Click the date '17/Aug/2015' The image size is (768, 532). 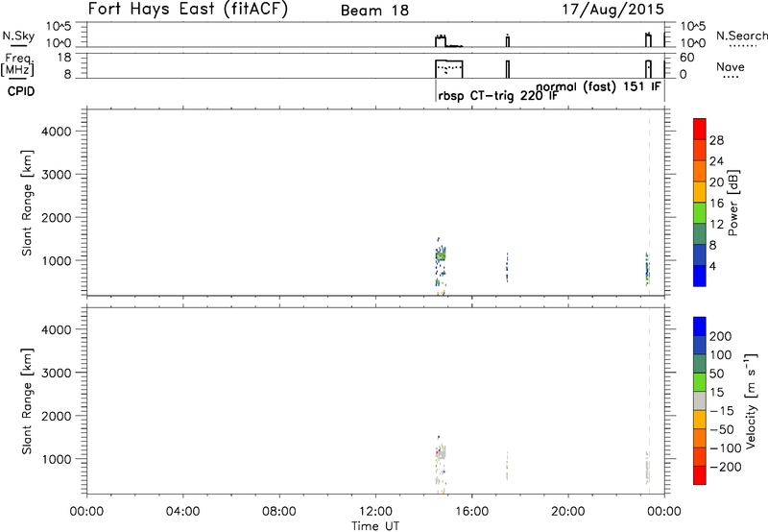point(612,10)
